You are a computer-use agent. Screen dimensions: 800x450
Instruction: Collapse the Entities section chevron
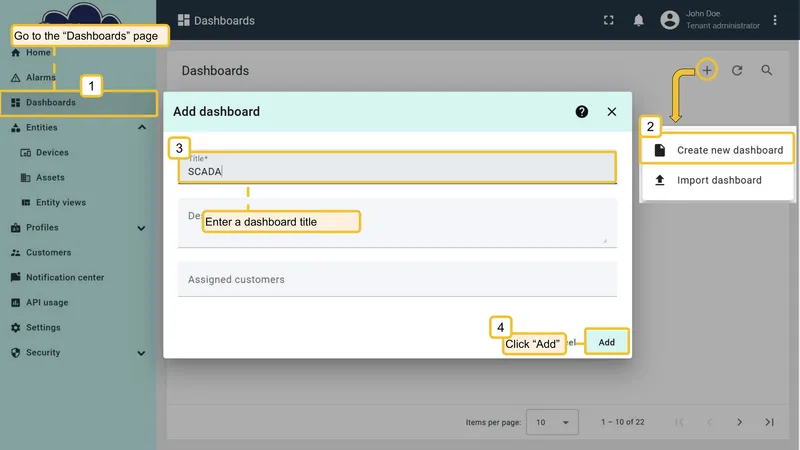tap(142, 128)
